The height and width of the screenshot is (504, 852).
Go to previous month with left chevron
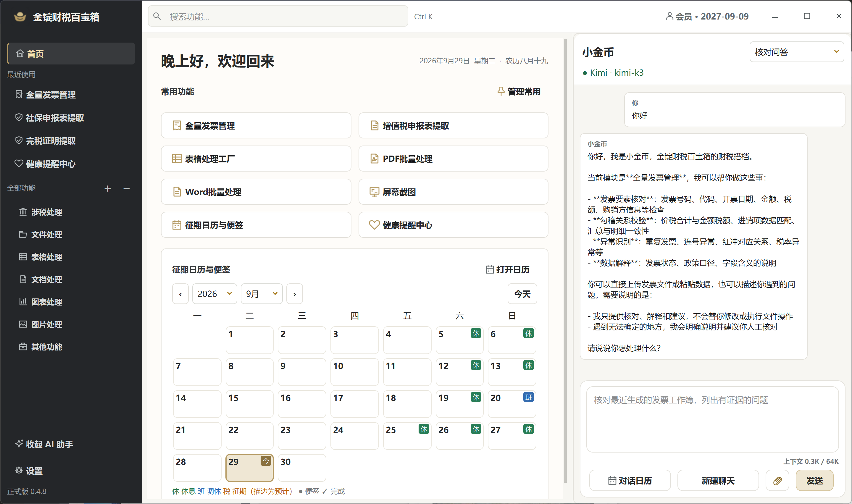(x=180, y=294)
